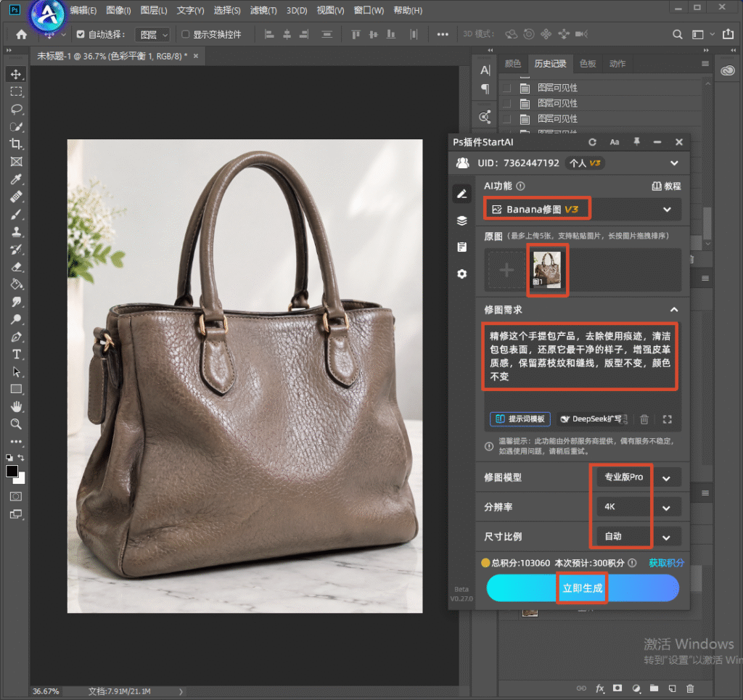Select the Eyedropper tool
The width and height of the screenshot is (743, 700).
(x=16, y=179)
